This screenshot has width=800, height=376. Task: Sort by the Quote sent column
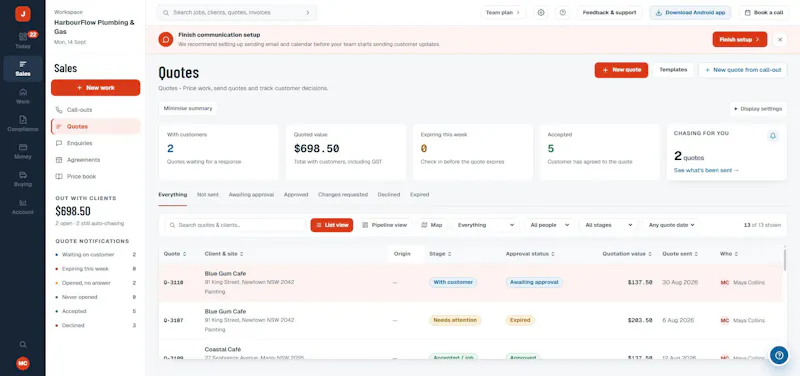(680, 254)
